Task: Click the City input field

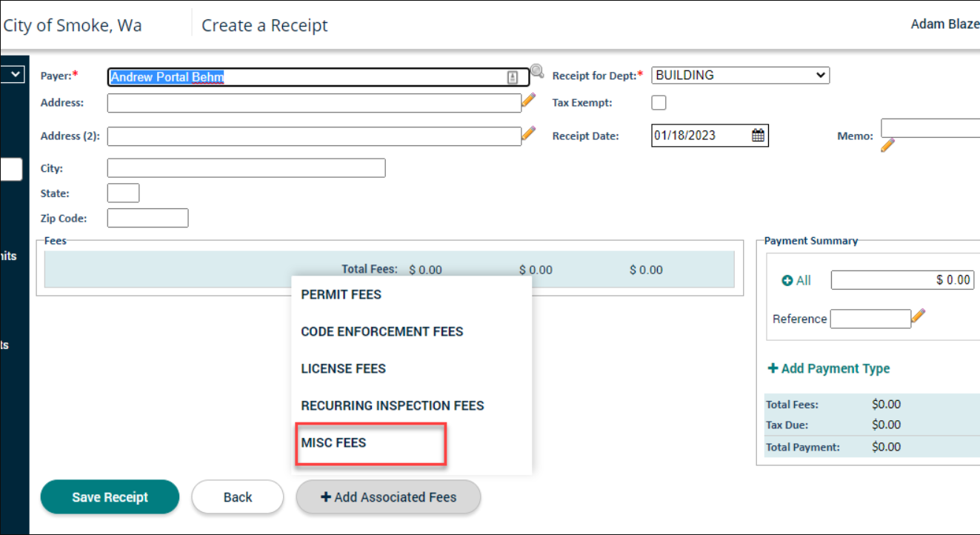Action: pyautogui.click(x=247, y=168)
